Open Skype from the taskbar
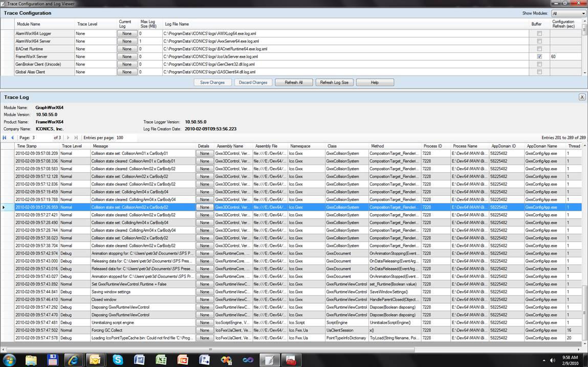 (x=118, y=359)
